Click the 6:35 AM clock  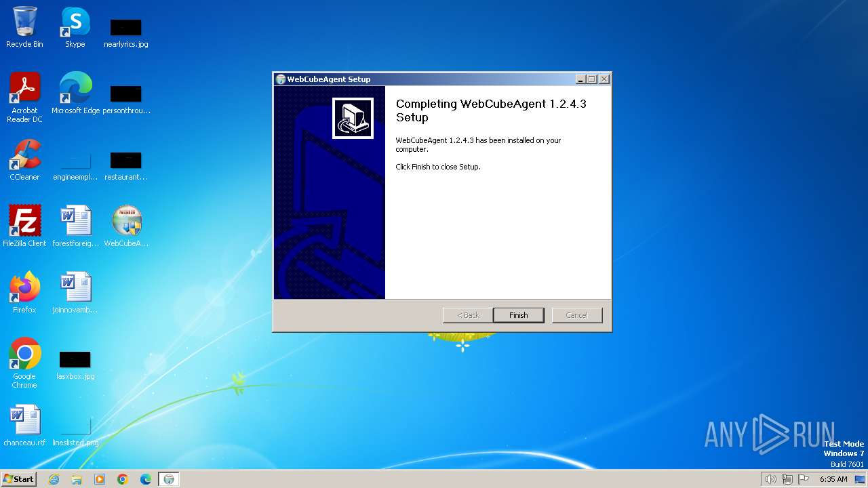(833, 479)
